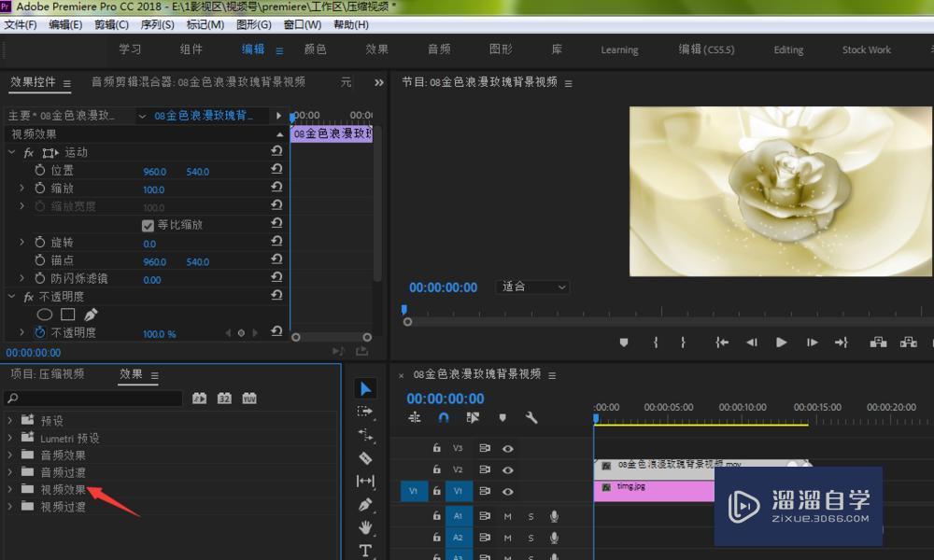Expand the 音频过渡 folder
This screenshot has height=560, width=934.
pos(10,472)
